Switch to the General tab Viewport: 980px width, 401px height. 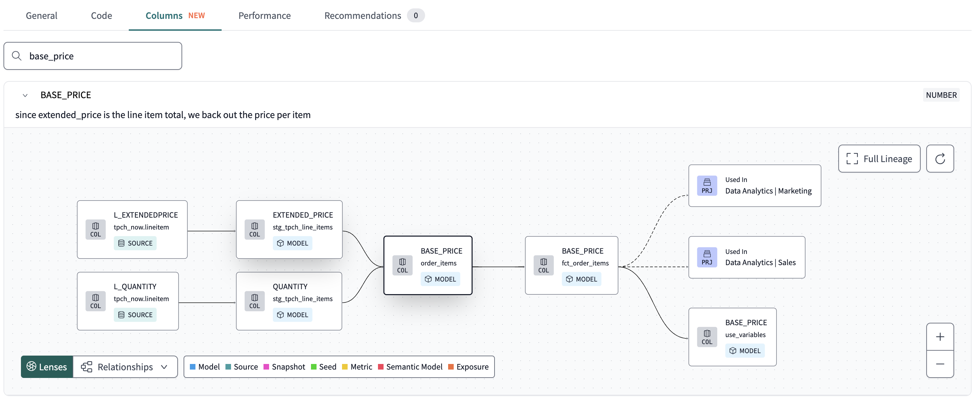pyautogui.click(x=41, y=15)
